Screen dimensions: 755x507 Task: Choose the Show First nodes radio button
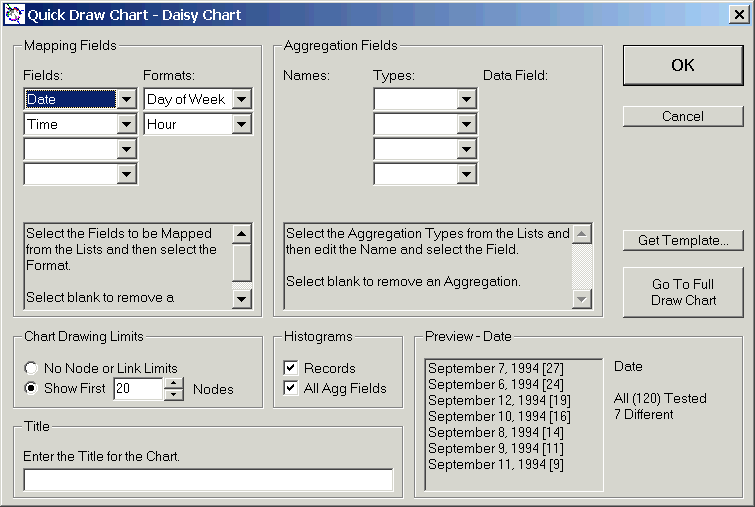(x=33, y=388)
